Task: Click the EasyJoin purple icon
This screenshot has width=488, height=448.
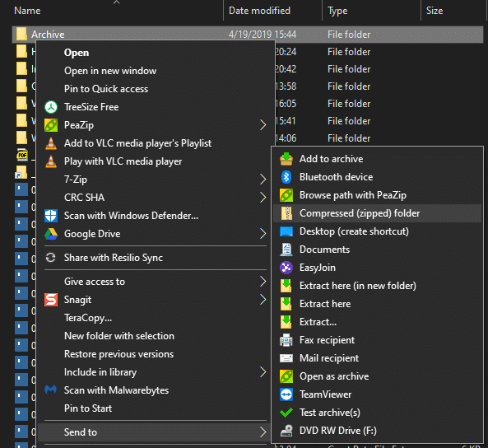Action: click(x=286, y=268)
